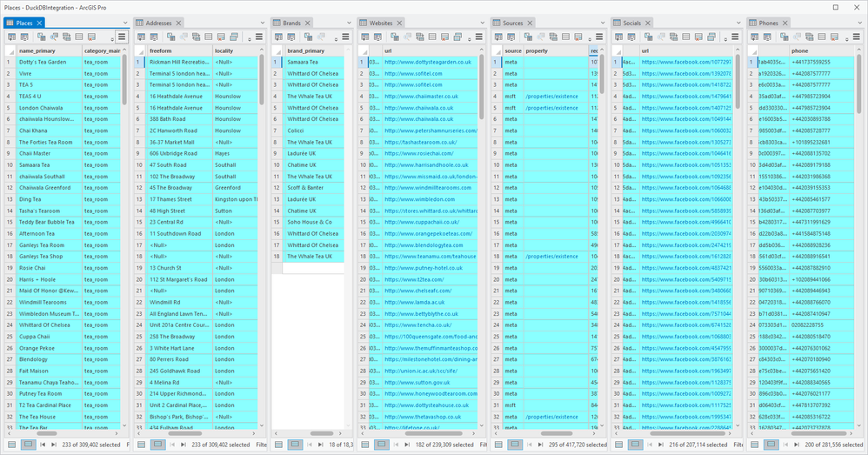Toggle Show Selected Records in Brands table
Image resolution: width=868 pixels, height=455 pixels.
point(295,445)
